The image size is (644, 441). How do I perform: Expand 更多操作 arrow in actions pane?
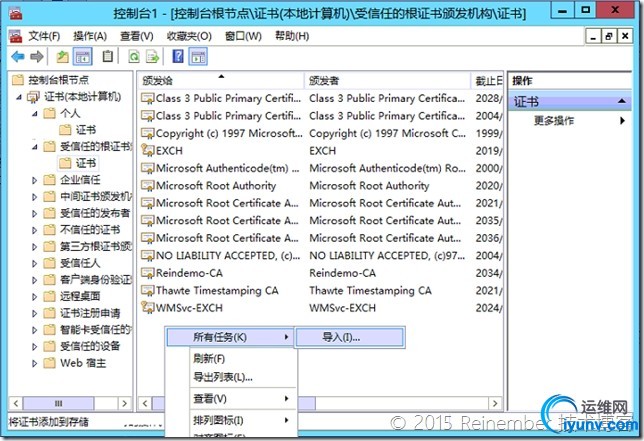point(622,120)
